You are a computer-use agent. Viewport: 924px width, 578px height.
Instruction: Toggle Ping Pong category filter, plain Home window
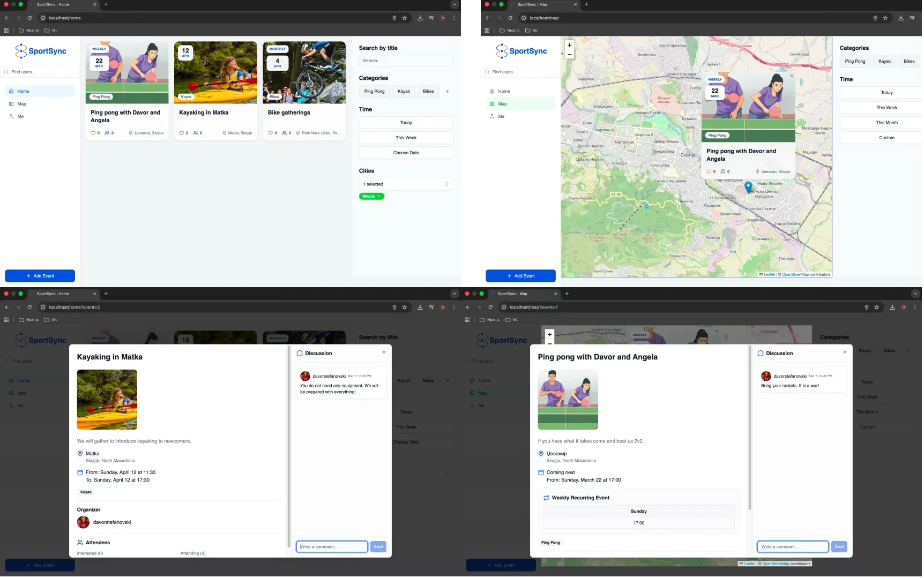click(375, 92)
